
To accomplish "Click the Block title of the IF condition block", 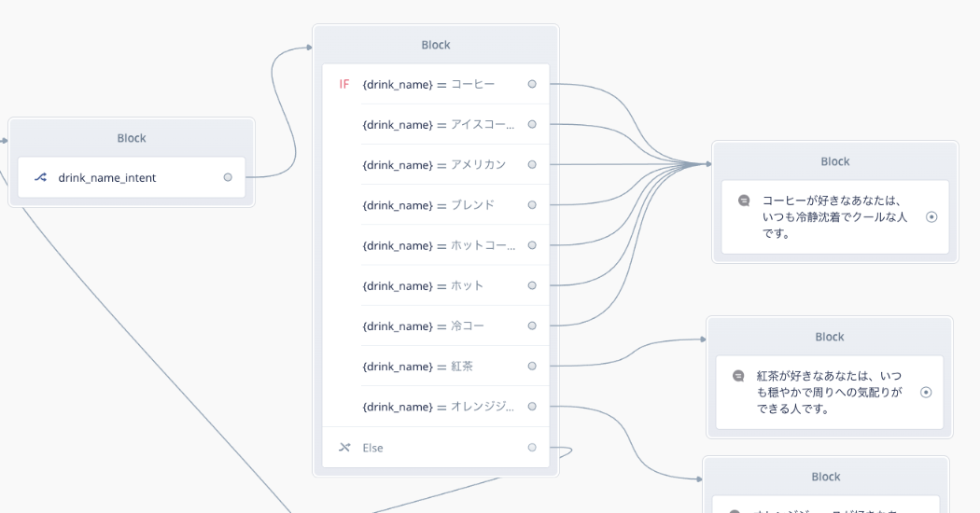I will tap(436, 45).
